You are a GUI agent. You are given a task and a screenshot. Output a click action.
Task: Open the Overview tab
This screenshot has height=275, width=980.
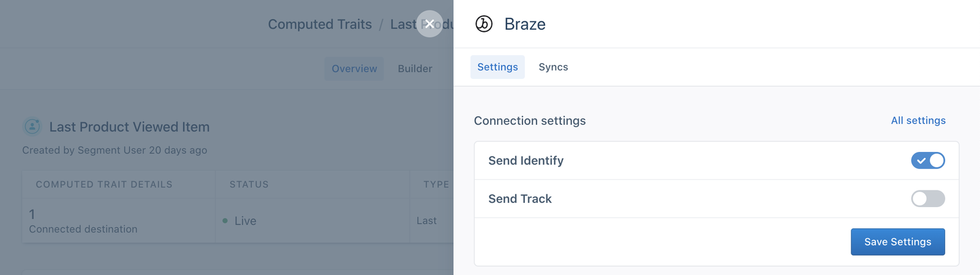(x=354, y=69)
